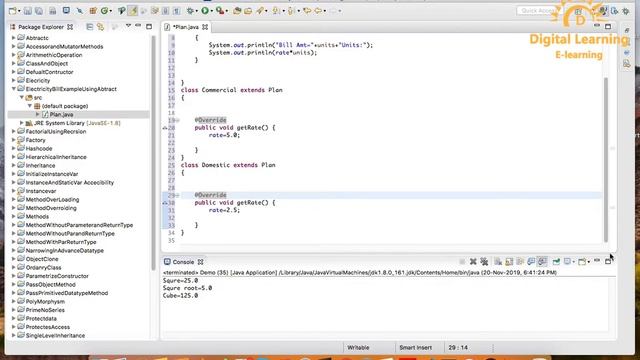The image size is (640, 360).
Task: Click the Save icon in the toolbar
Action: click(x=28, y=11)
